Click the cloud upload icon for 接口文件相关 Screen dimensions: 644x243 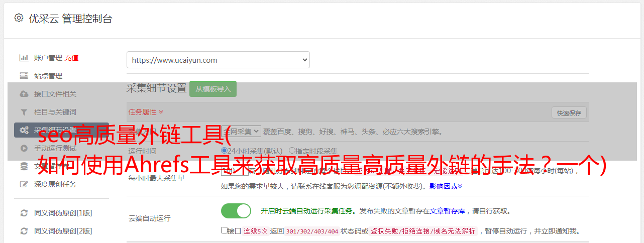point(24,94)
